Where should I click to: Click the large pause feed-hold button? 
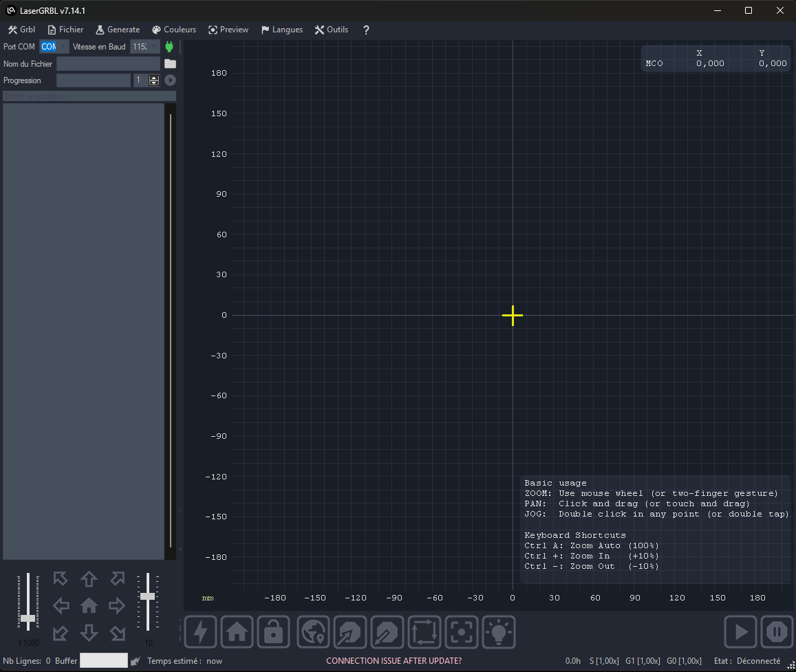[x=777, y=632]
